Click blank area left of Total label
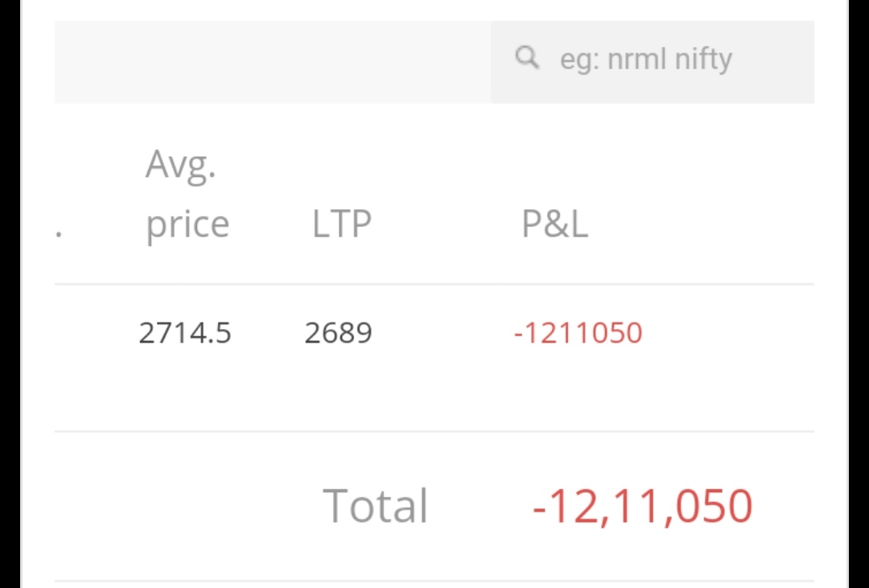Image resolution: width=869 pixels, height=588 pixels. point(177,506)
